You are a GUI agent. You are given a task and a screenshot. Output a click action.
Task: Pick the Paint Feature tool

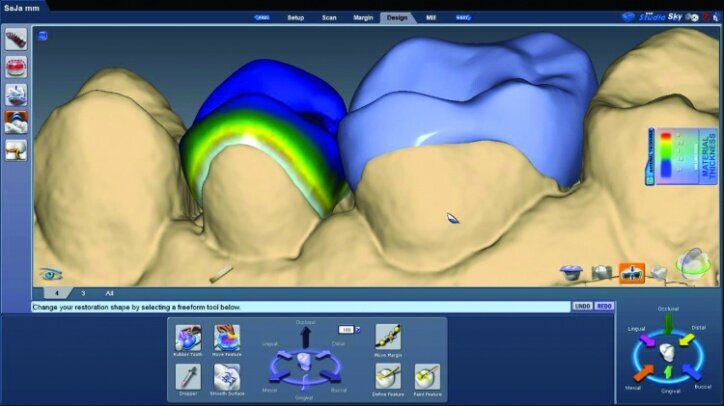coord(426,375)
